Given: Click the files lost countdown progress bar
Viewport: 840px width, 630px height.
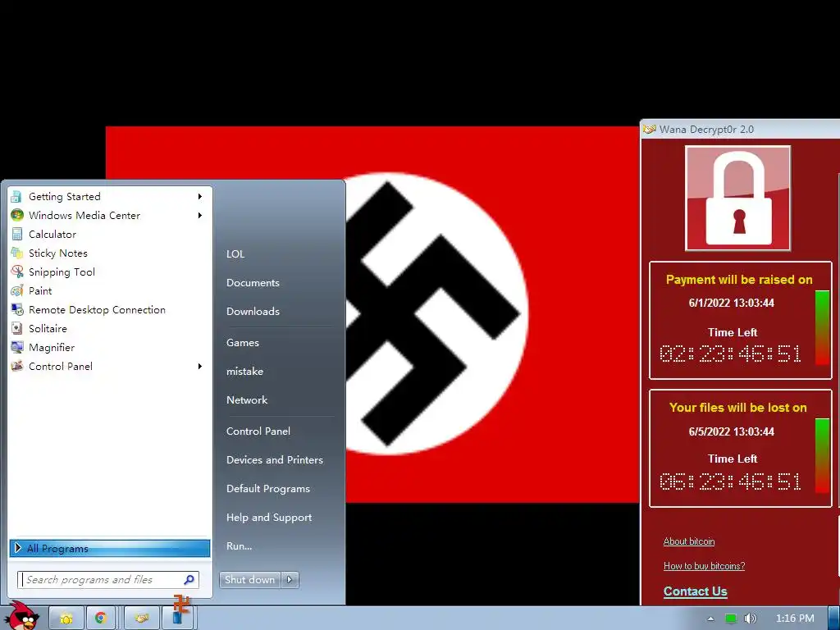Looking at the screenshot, I should [x=822, y=455].
